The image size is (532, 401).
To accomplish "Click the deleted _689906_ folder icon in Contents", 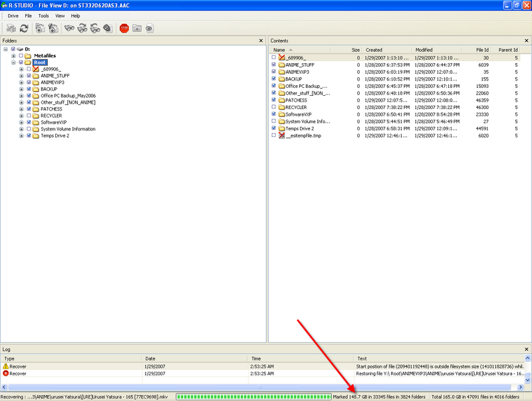I will pyautogui.click(x=281, y=58).
